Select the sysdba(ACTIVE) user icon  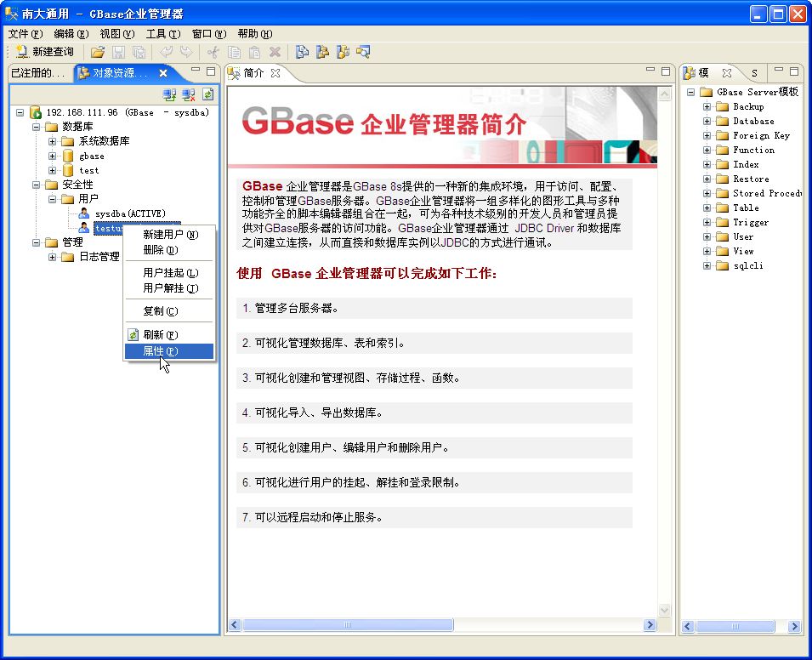[84, 213]
